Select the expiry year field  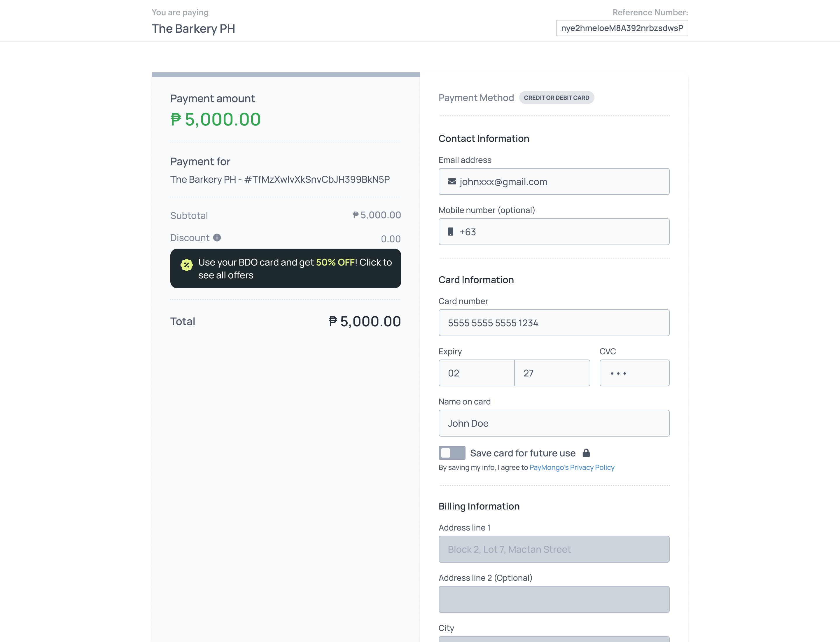point(552,373)
